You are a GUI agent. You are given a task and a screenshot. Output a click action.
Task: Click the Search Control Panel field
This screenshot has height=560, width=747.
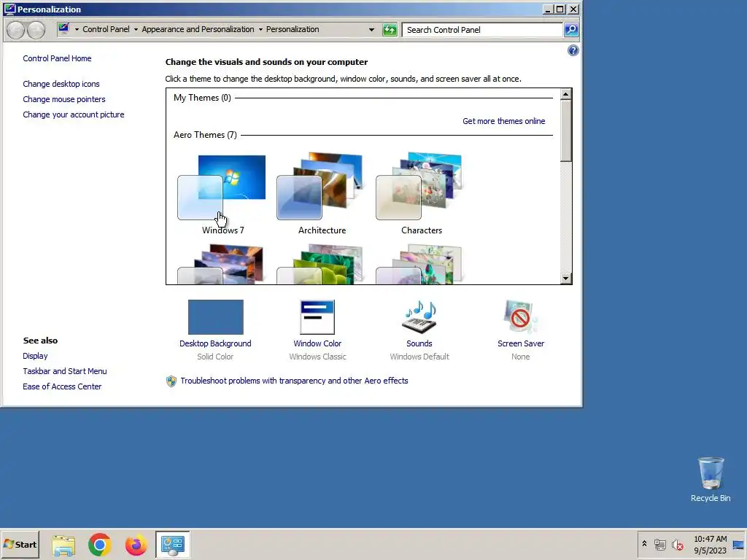point(482,29)
